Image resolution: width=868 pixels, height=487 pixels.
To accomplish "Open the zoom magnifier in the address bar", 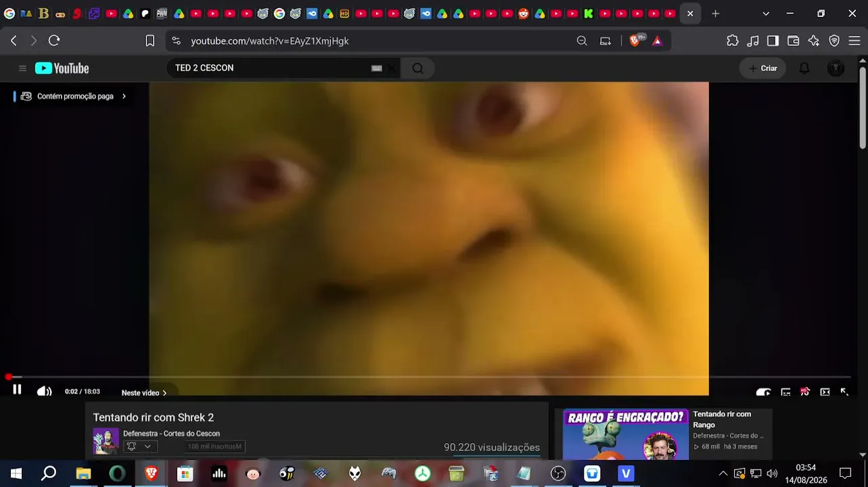I will click(582, 41).
